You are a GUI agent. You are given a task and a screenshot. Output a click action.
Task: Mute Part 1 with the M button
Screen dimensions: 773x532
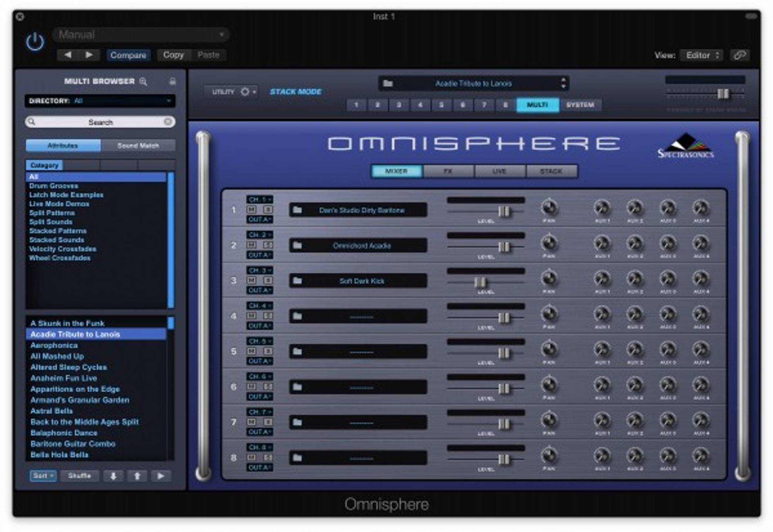252,209
